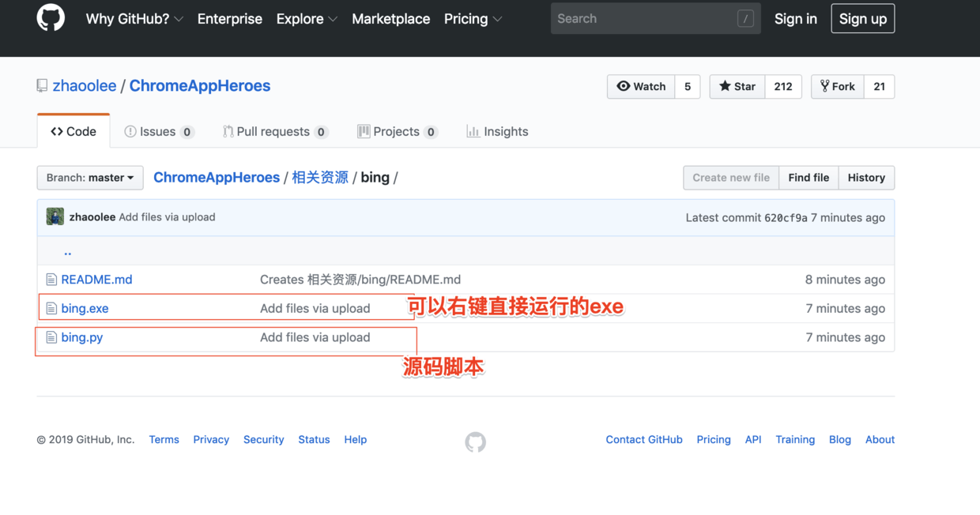Click Create new file button
The width and height of the screenshot is (980, 515).
pyautogui.click(x=731, y=178)
